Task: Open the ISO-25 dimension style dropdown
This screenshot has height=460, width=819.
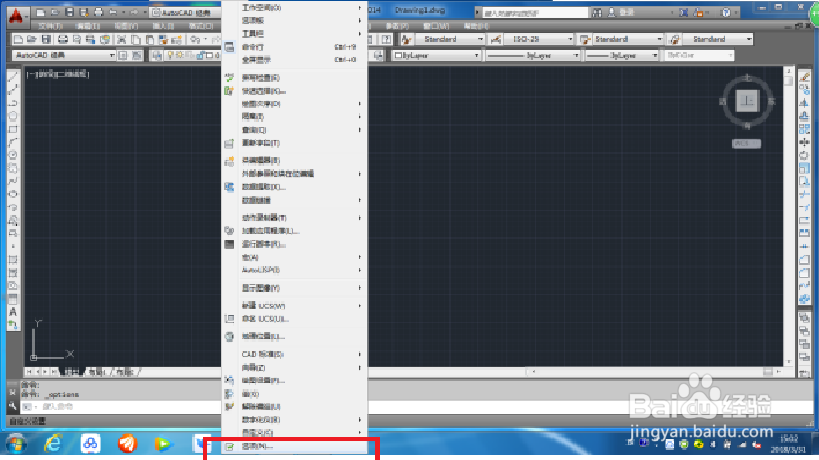Action: 539,40
